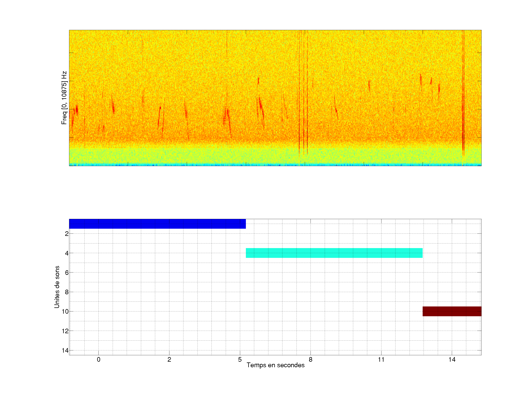Screen dimensions: 532x399
Task: Click y-axis tick label 8
Action: pyautogui.click(x=67, y=292)
